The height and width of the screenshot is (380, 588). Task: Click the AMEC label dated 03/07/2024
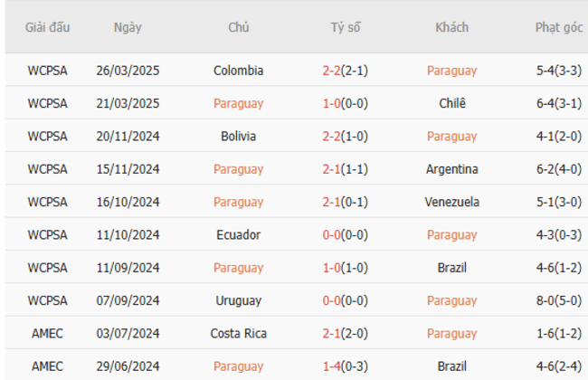(x=47, y=334)
